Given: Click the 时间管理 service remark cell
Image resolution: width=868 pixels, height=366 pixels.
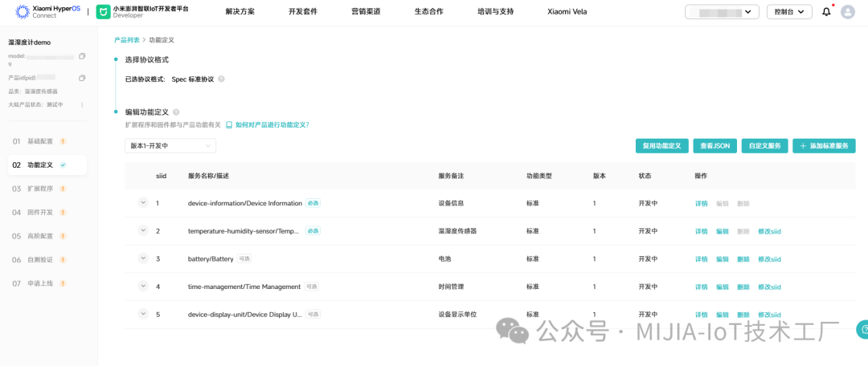Looking at the screenshot, I should point(451,287).
